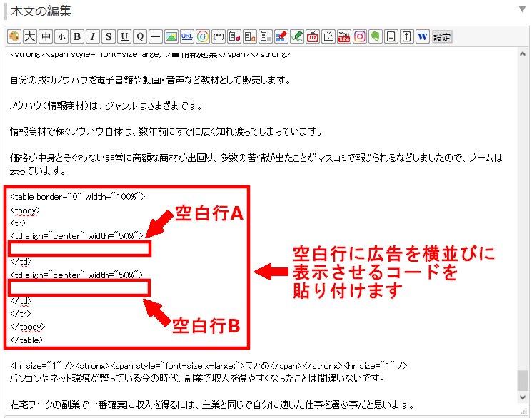The width and height of the screenshot is (532, 418).
Task: Click the '<tr>' opening tag line
Action: tap(18, 223)
